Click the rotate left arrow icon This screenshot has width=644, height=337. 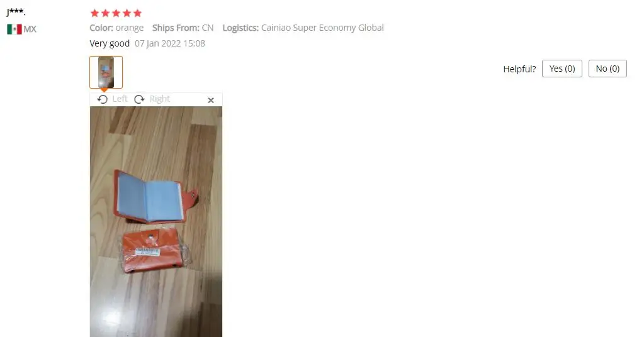pos(103,99)
